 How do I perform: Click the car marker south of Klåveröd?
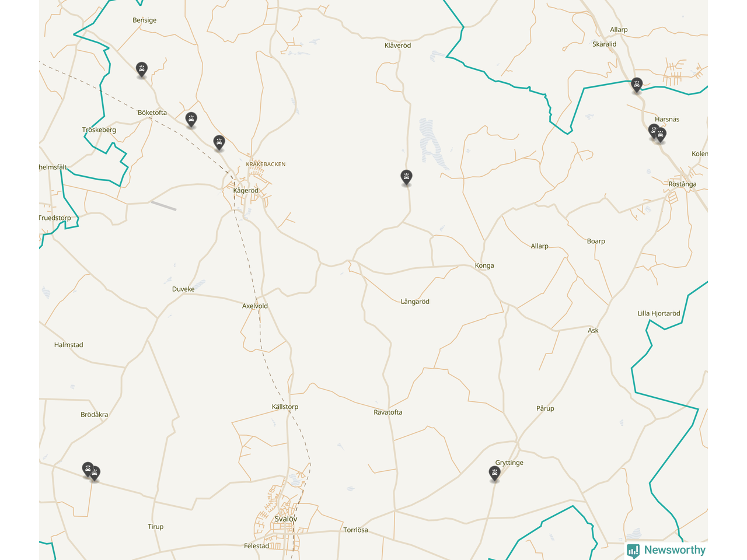(406, 177)
